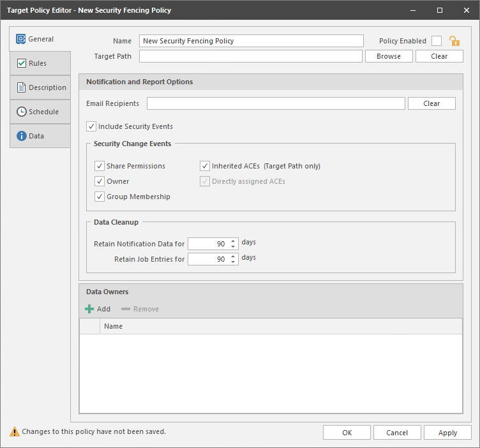
Task: Click Directly assigned ACEs checkbox
Action: click(205, 181)
